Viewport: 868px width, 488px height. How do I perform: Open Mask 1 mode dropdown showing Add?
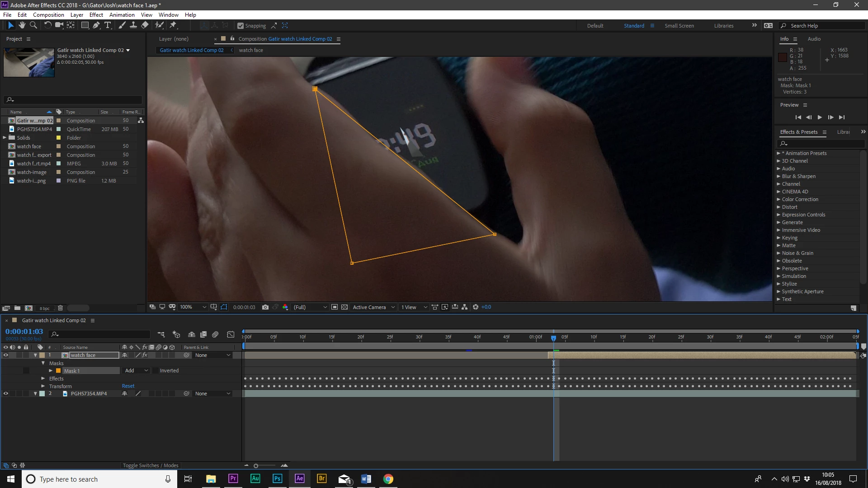click(137, 371)
